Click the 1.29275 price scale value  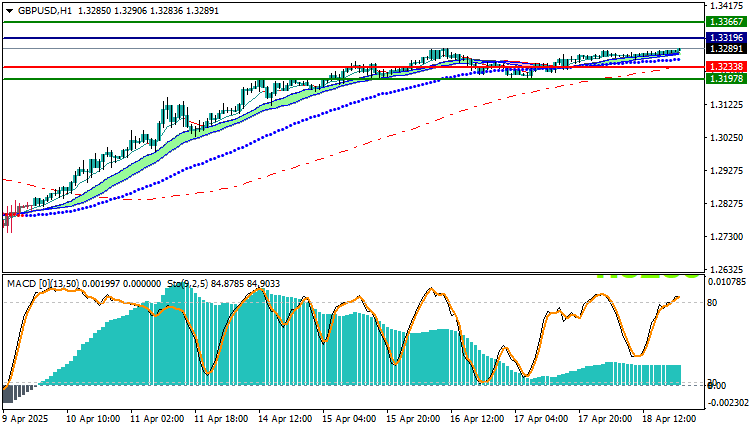pos(727,171)
